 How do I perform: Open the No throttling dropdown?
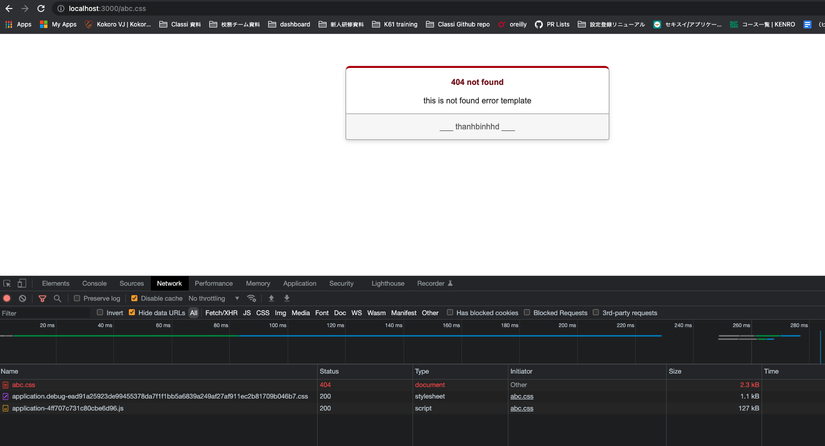coord(214,298)
